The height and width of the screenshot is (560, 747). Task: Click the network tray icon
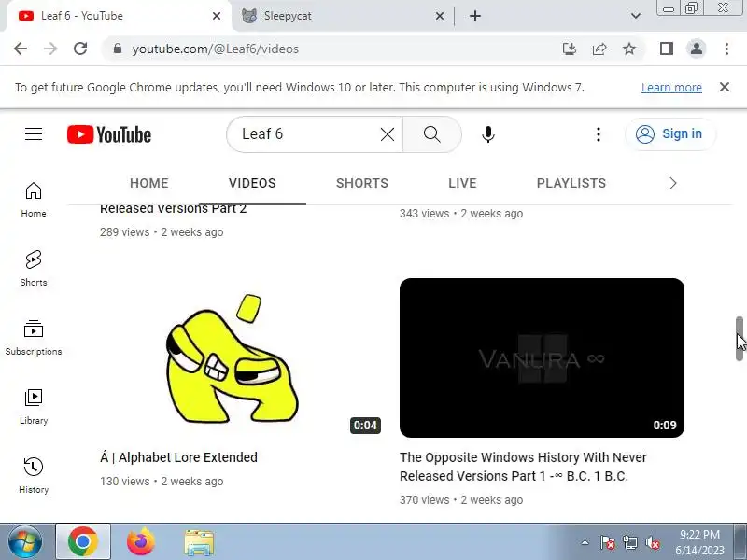tap(630, 542)
